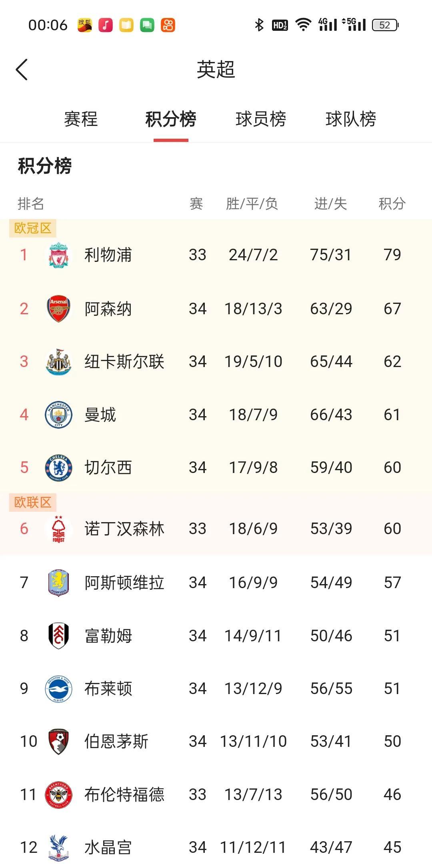Tap the Nottingham Forest crest
The height and width of the screenshot is (868, 432).
click(59, 529)
